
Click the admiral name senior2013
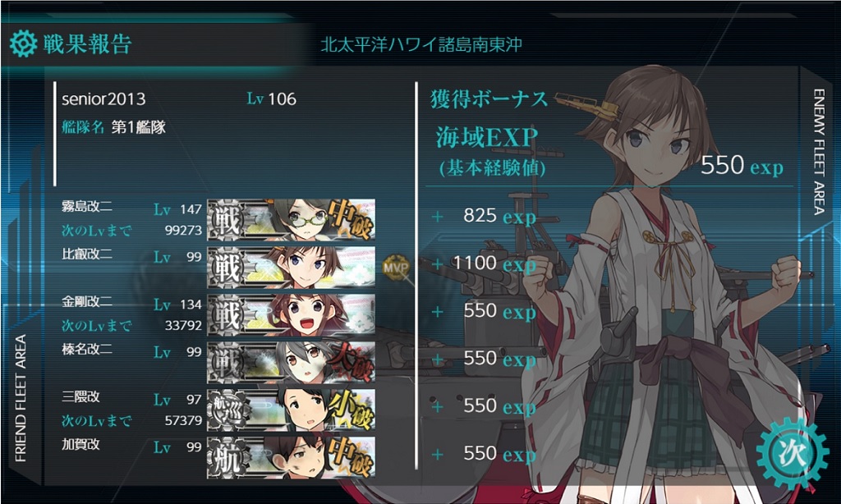pos(103,99)
